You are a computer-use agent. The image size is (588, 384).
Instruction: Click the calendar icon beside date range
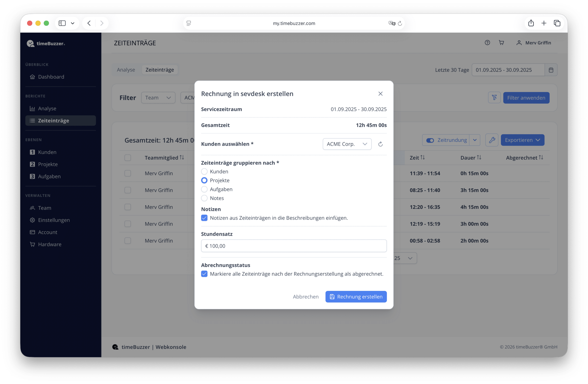click(551, 70)
